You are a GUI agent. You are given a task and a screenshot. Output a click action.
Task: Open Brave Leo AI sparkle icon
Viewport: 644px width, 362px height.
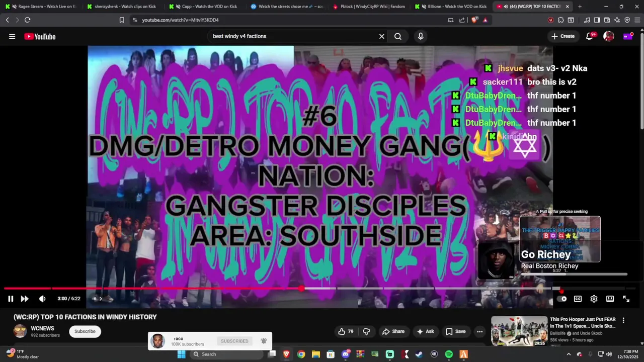[x=617, y=20]
